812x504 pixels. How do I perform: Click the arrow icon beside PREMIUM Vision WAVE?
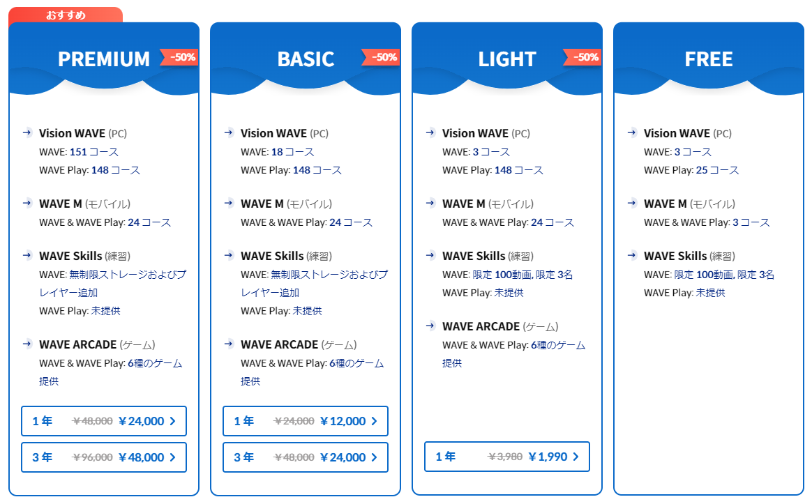click(x=27, y=132)
